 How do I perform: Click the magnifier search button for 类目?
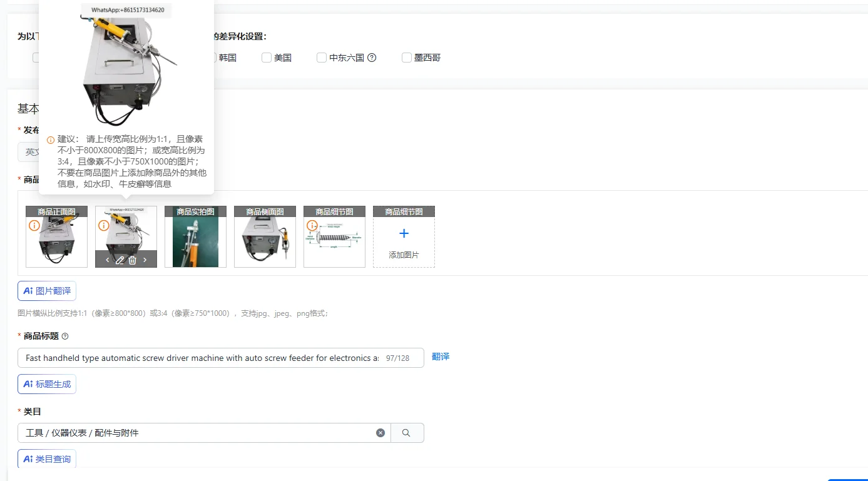point(407,433)
